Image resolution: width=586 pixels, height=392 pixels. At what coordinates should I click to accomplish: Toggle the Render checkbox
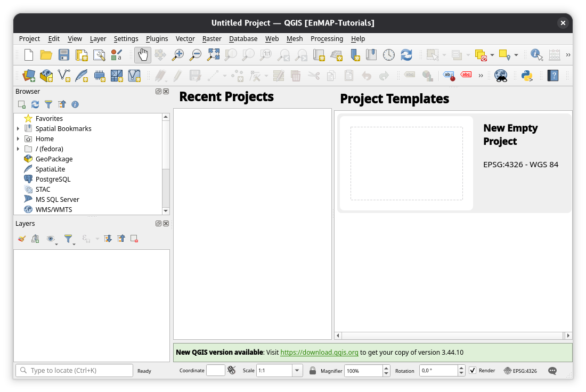coord(473,370)
